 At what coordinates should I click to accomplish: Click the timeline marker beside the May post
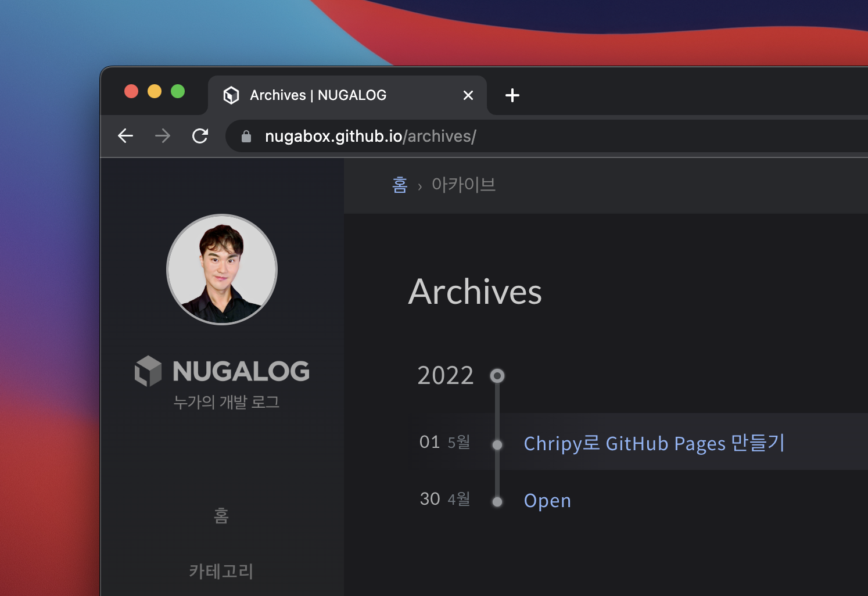coord(497,444)
